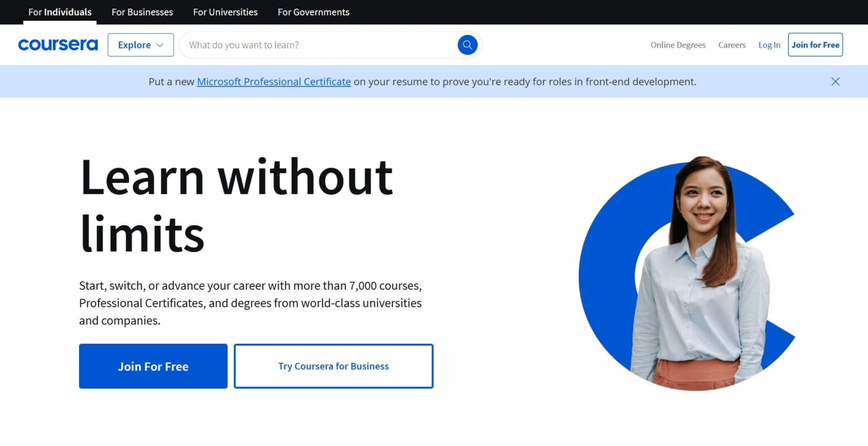Click the Join for Free header button

(x=815, y=45)
